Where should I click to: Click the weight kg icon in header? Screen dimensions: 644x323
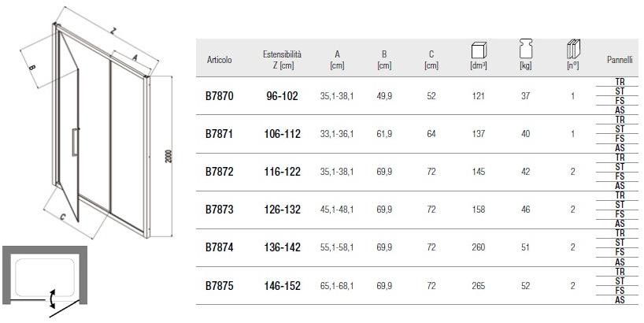pyautogui.click(x=525, y=46)
